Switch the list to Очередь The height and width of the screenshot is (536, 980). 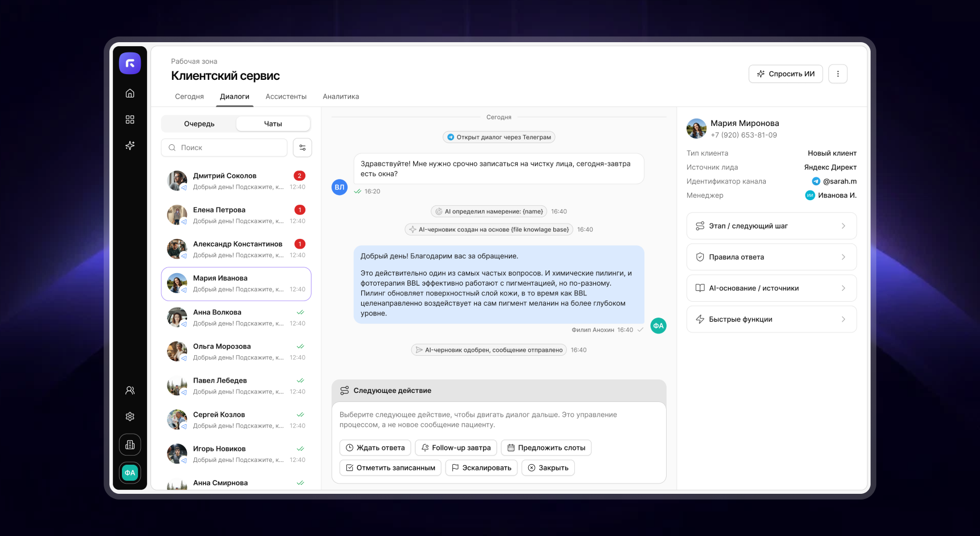click(x=199, y=124)
